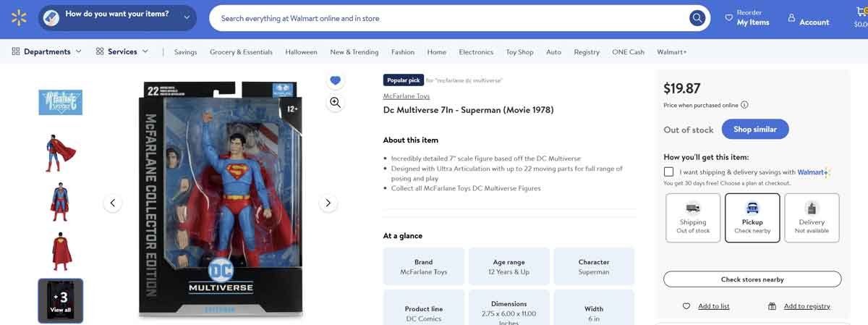868x325 pixels.
Task: Zoom into the product image
Action: point(335,103)
